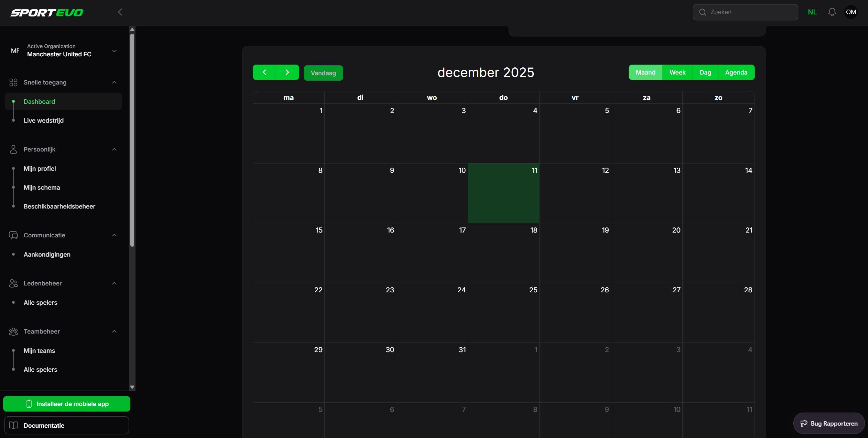Click the notification bell icon
The height and width of the screenshot is (438, 868).
tap(832, 12)
